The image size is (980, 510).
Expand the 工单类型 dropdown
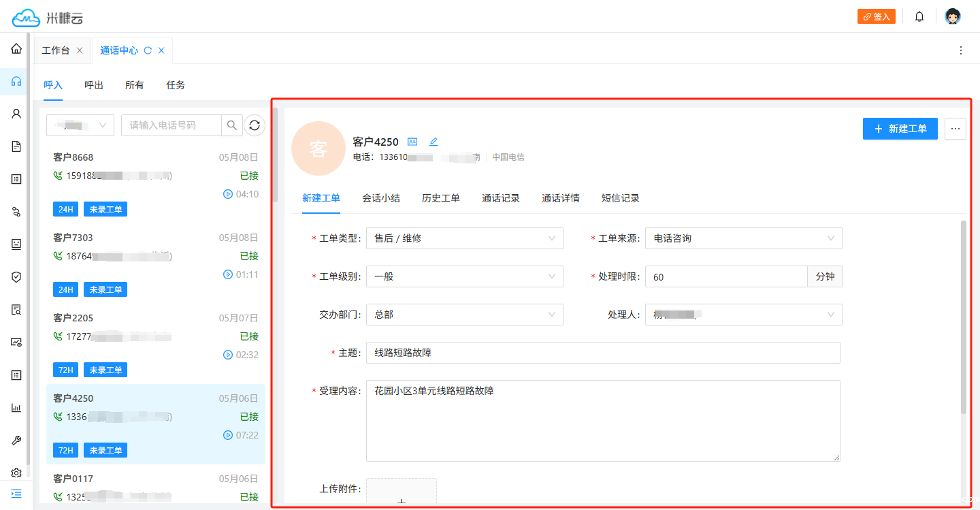pyautogui.click(x=464, y=238)
